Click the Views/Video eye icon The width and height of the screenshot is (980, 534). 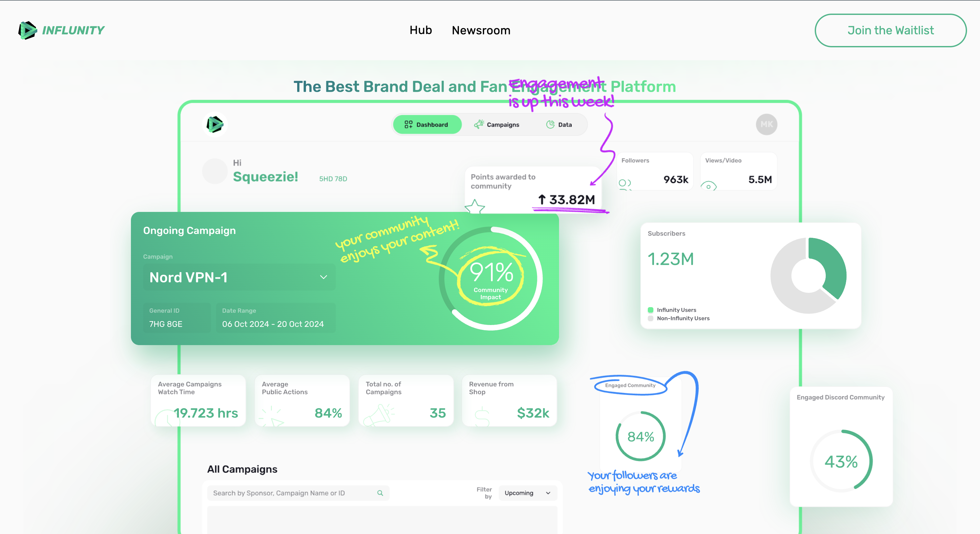coord(708,186)
